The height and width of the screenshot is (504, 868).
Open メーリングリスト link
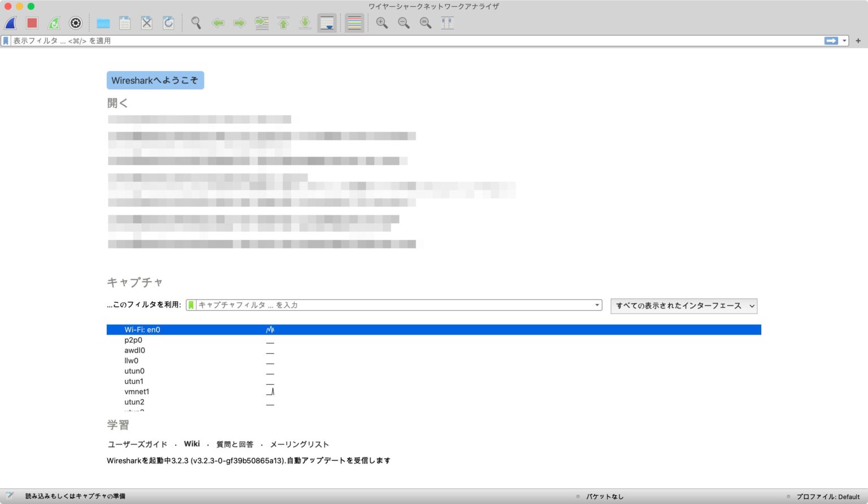[x=300, y=445]
